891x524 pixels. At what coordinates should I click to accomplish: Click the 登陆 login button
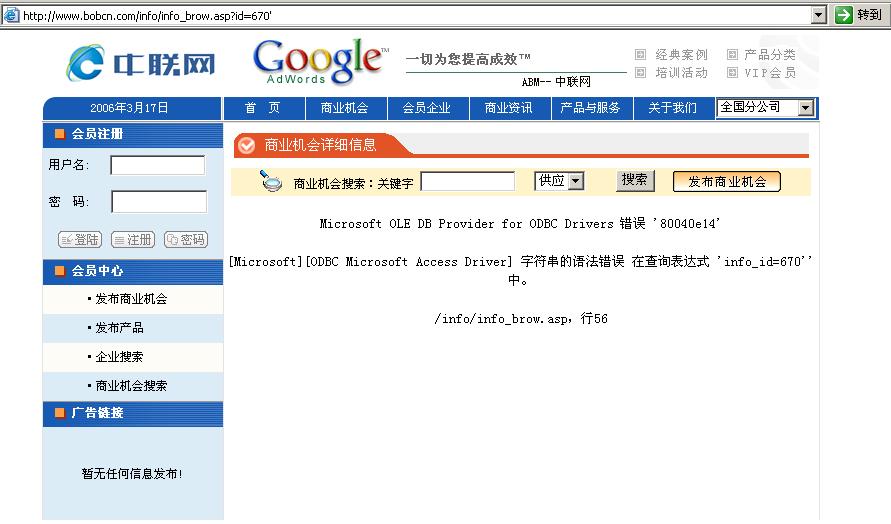click(80, 240)
